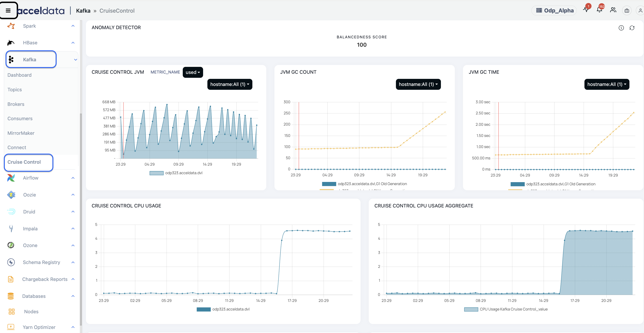Expand the Schema Registry chevron

pos(73,262)
